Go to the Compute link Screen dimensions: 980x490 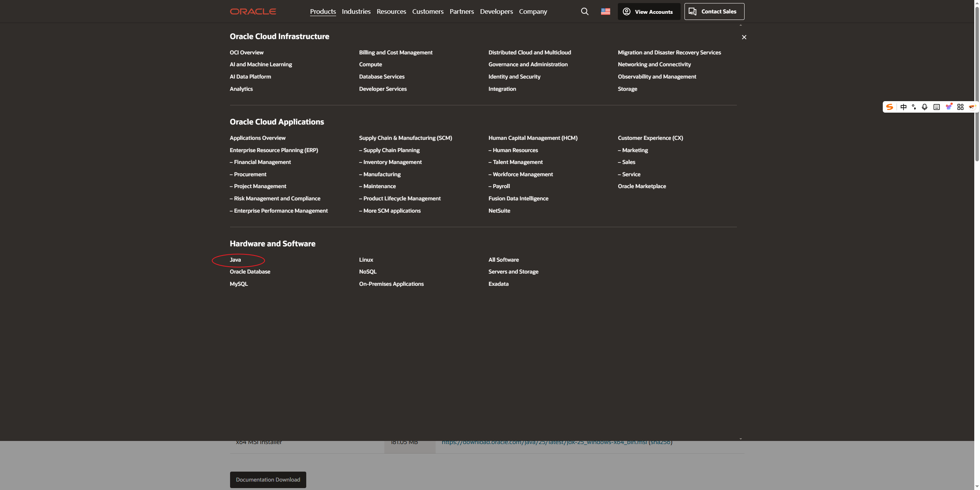[371, 64]
